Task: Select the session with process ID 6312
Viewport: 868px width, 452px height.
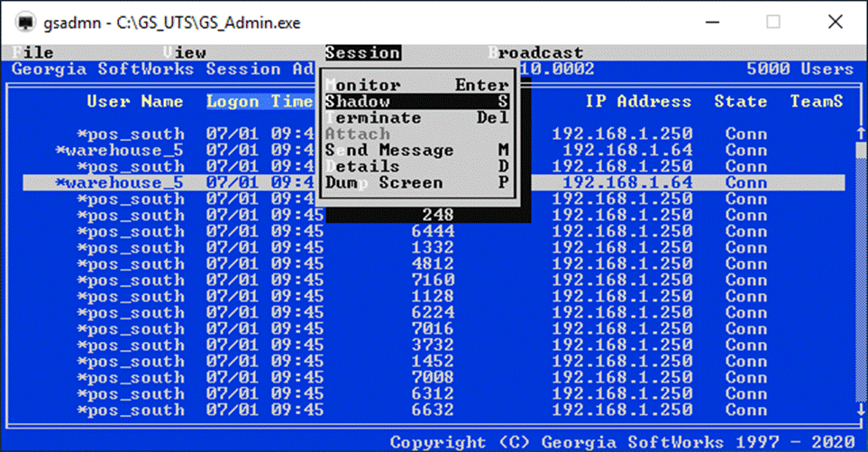Action: tap(434, 394)
